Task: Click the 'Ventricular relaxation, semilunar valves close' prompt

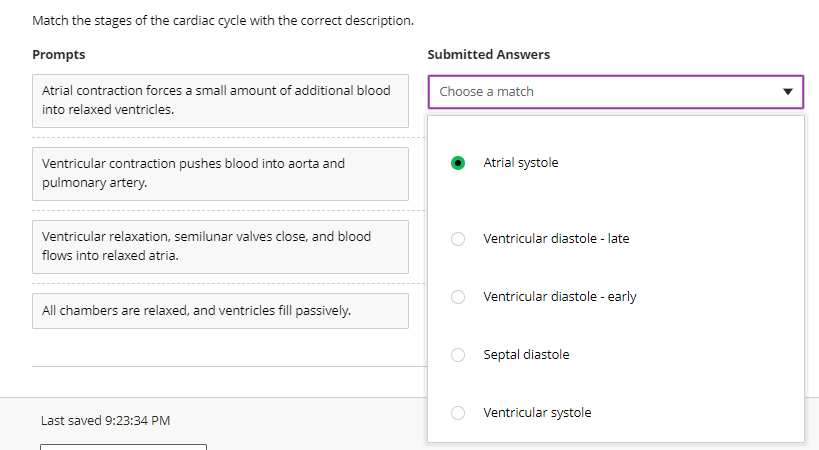Action: click(220, 246)
